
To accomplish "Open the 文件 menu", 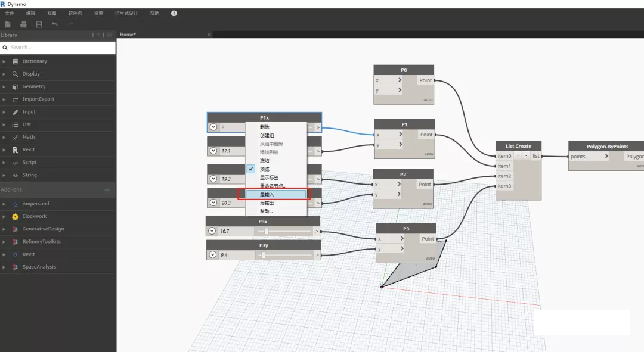I will tap(10, 14).
